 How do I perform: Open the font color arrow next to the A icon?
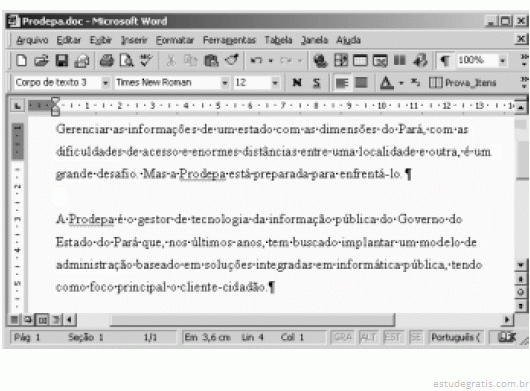(401, 82)
